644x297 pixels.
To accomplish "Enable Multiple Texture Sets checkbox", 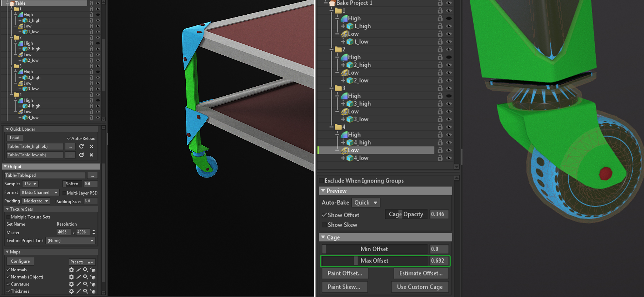I will 8,217.
